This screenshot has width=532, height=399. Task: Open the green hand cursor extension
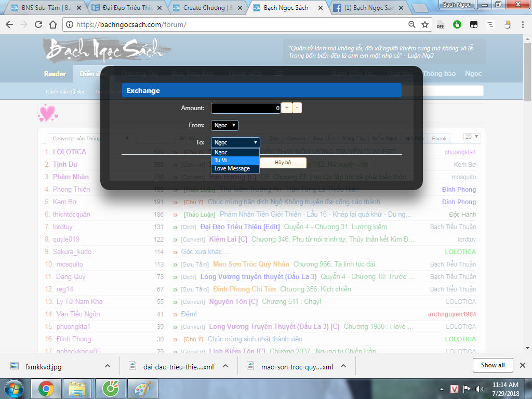coord(457,24)
